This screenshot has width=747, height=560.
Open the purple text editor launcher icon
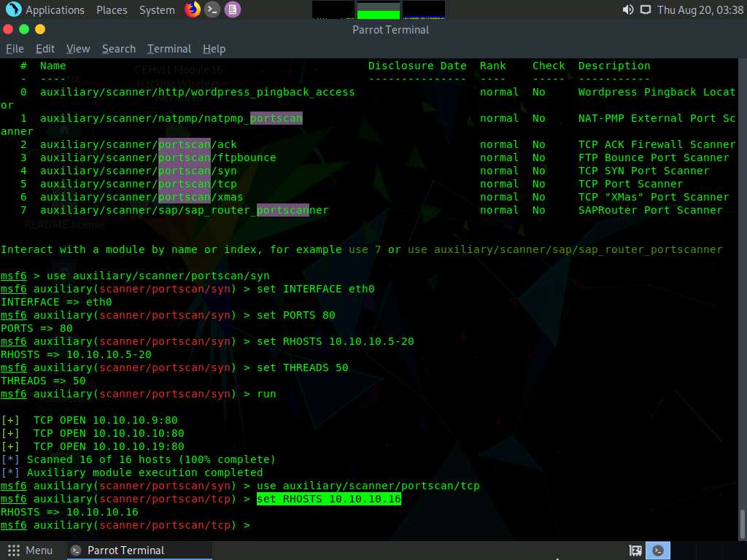(233, 9)
